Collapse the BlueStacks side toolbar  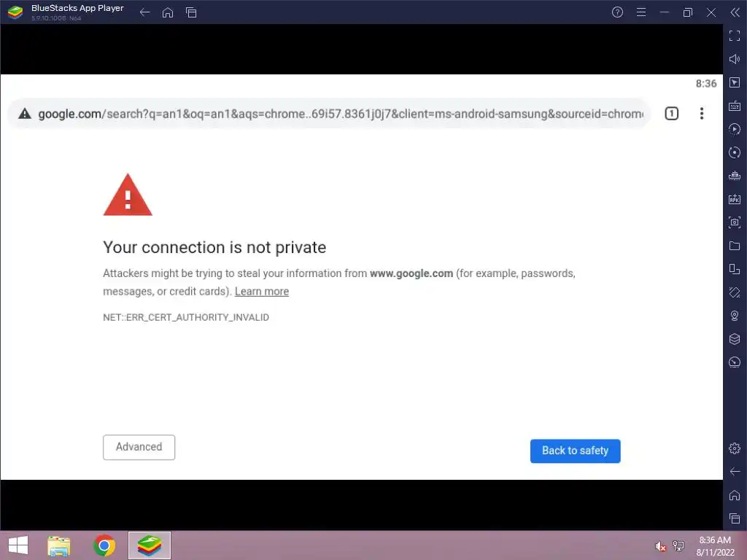pos(735,12)
